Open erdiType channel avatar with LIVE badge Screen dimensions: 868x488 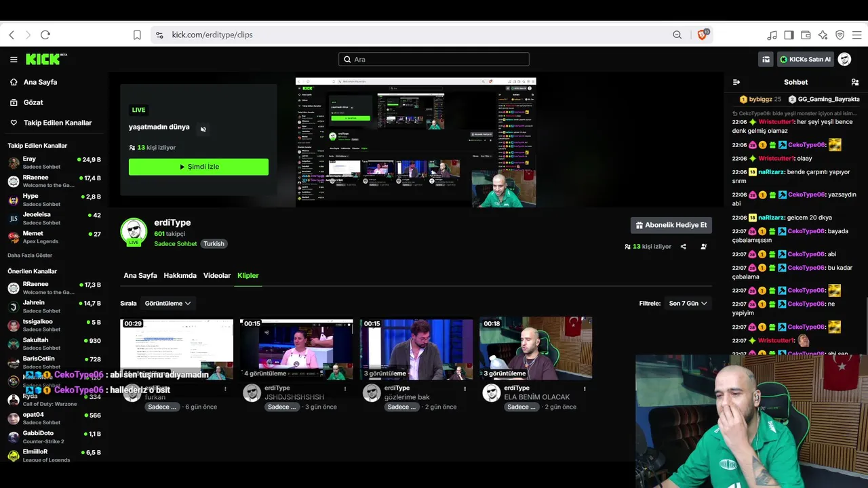134,232
